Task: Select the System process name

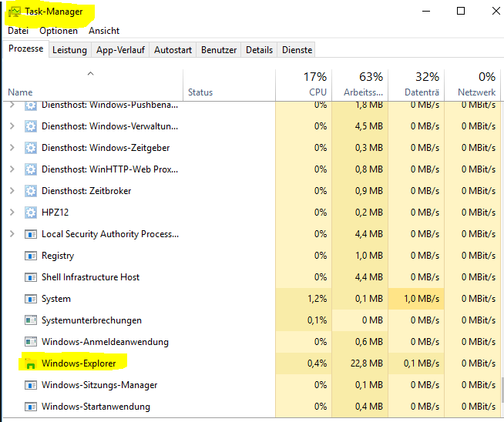Action: 56,299
